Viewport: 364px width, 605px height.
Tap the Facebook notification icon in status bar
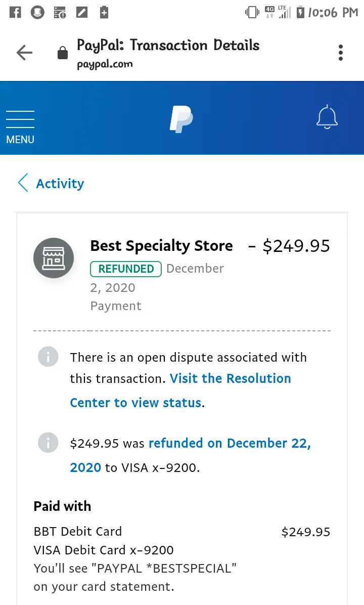pos(15,12)
